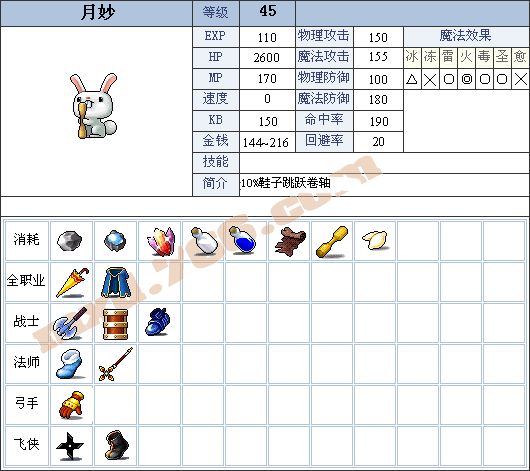
Task: Click the rabbit monster sprite image
Action: (x=94, y=106)
